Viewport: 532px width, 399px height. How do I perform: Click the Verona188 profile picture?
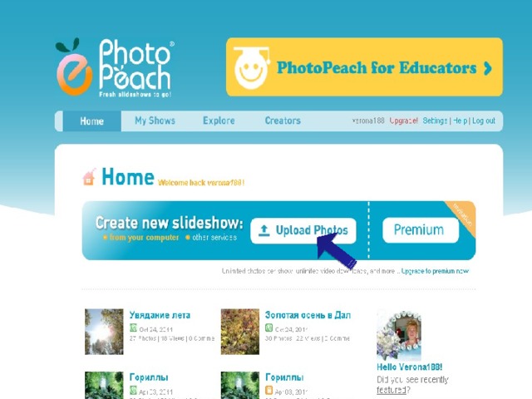pos(399,335)
